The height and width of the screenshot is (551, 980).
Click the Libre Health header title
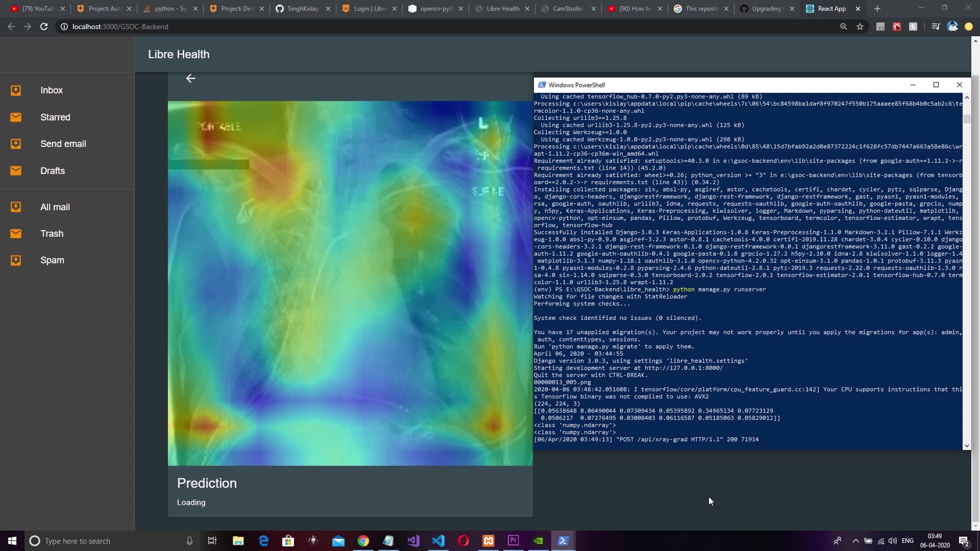(178, 54)
